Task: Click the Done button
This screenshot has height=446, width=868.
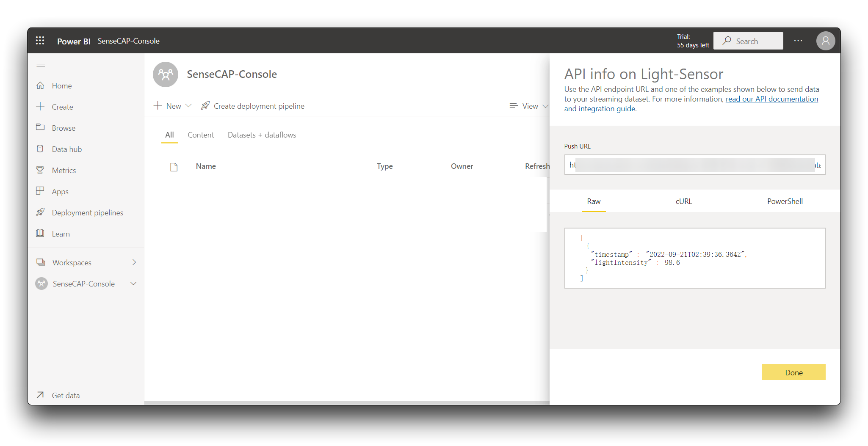Action: tap(793, 372)
